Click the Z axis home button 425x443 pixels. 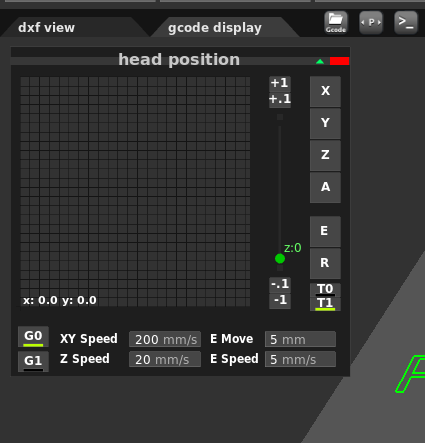pyautogui.click(x=325, y=155)
